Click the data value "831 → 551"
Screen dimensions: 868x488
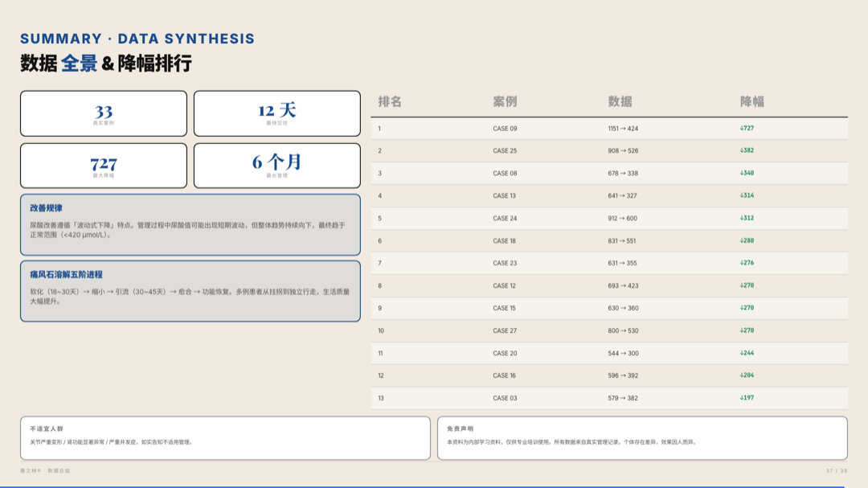pos(621,241)
